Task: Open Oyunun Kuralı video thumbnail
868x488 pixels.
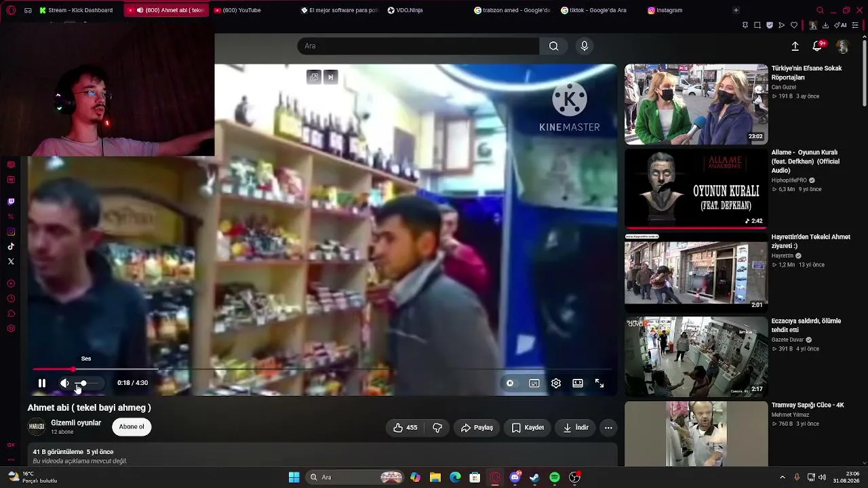Action: click(696, 188)
